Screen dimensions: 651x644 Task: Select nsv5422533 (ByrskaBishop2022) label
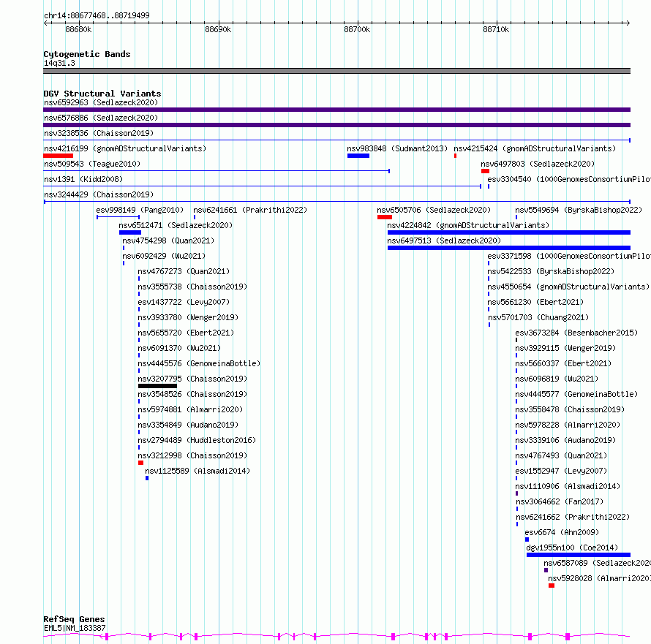[551, 271]
